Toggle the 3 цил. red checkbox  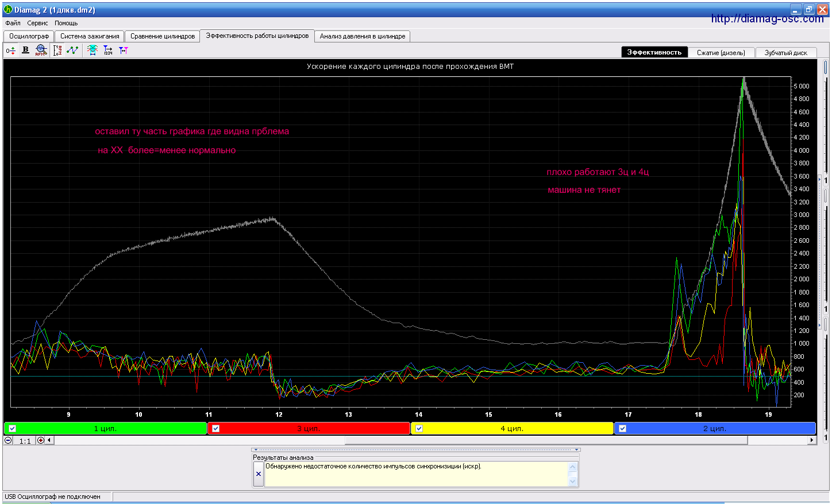pos(216,428)
